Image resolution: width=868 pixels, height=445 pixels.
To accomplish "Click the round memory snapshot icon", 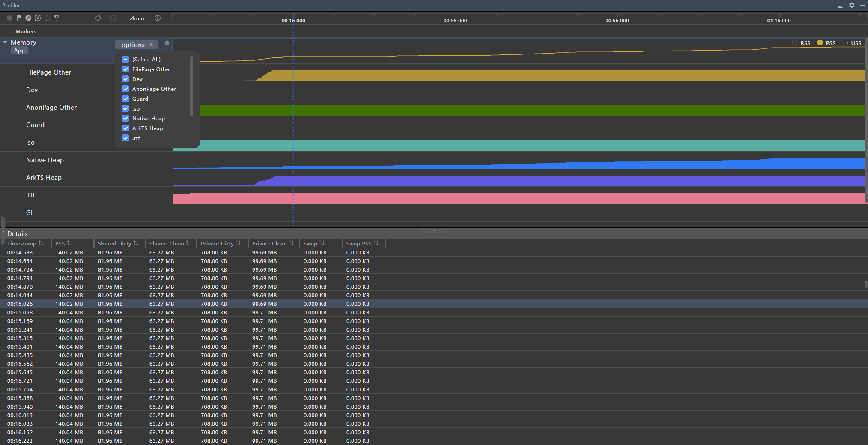I will [x=28, y=18].
